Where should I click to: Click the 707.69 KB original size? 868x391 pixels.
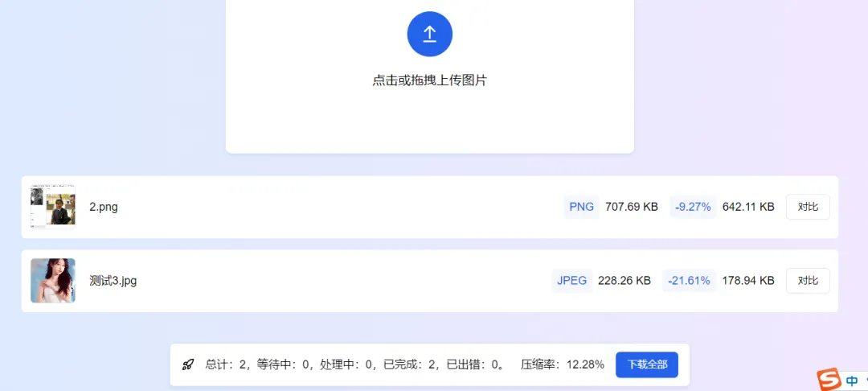(x=632, y=207)
